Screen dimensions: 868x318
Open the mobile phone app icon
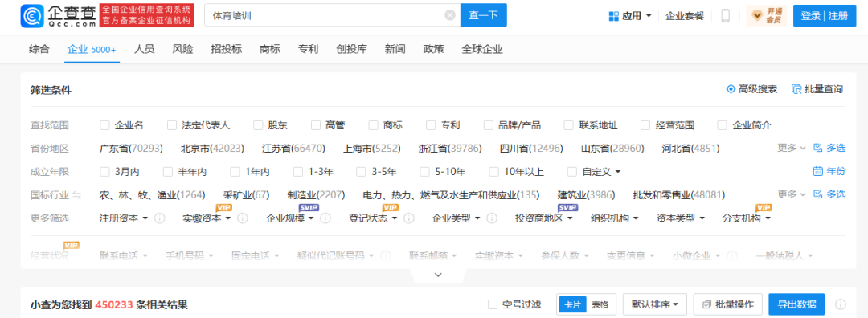point(725,15)
